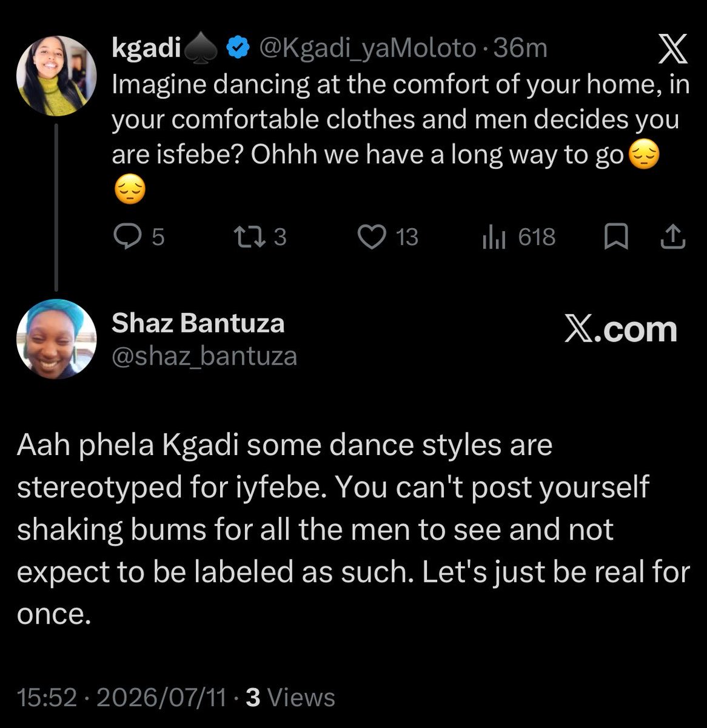Open Shaz Bantuza's profile picture
Screen dimensions: 707x728
tap(56, 339)
